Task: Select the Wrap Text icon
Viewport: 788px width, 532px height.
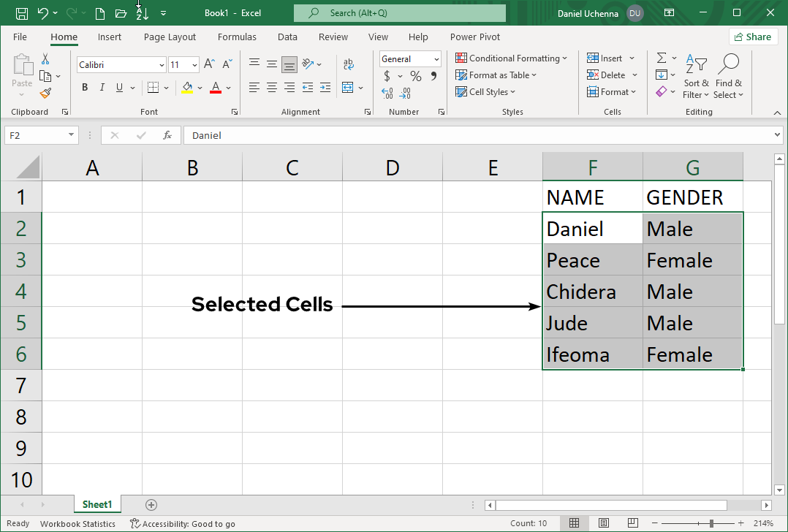Action: tap(349, 64)
